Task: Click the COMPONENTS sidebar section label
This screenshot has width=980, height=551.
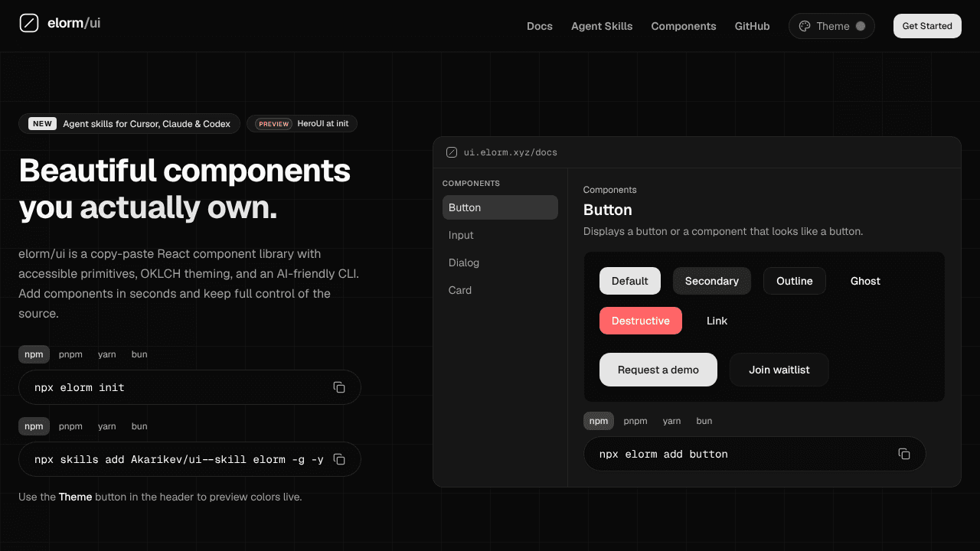Action: click(471, 184)
